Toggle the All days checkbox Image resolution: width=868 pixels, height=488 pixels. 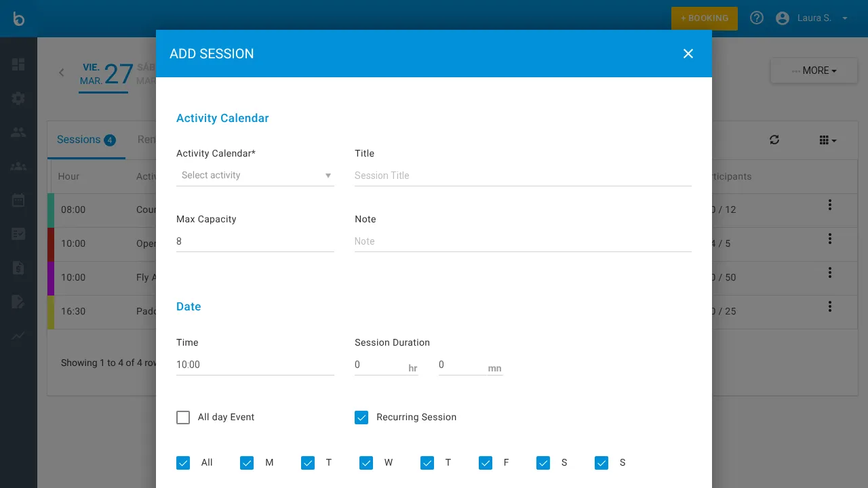[183, 463]
